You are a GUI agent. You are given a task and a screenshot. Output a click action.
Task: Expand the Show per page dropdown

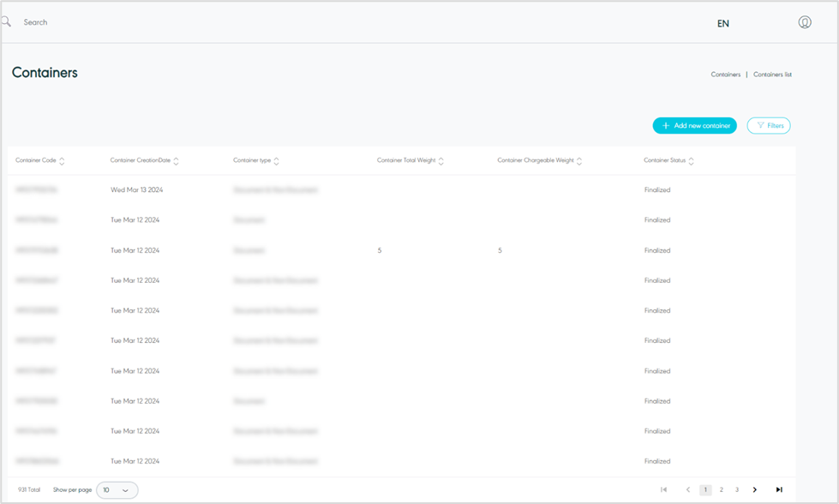[x=117, y=490]
